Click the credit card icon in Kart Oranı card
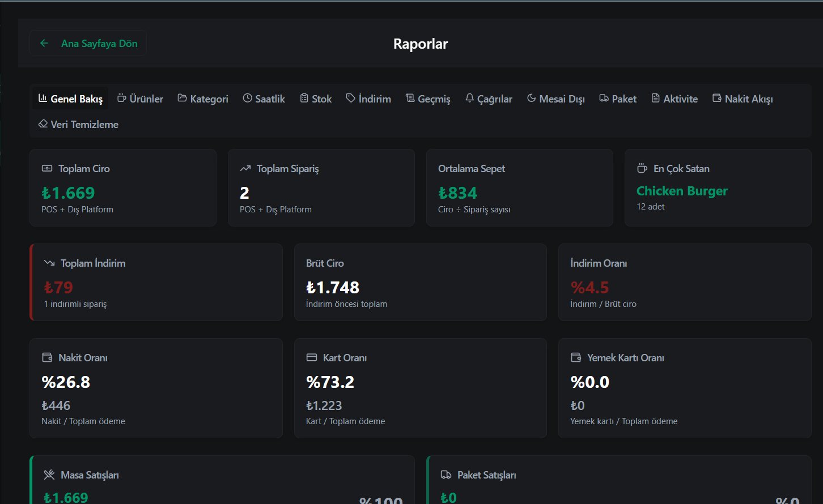The image size is (823, 504). (x=311, y=357)
